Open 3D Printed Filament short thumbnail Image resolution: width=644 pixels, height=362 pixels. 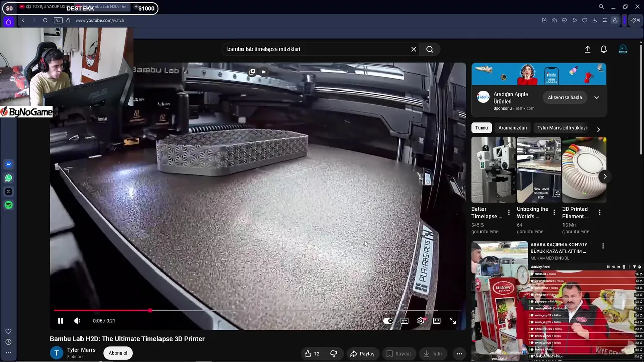point(584,169)
